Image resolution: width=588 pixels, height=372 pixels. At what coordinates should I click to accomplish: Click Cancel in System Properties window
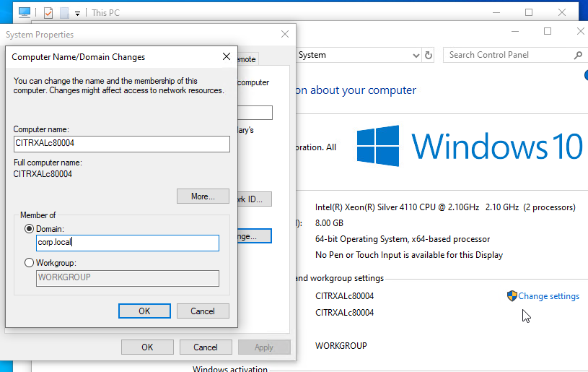206,347
